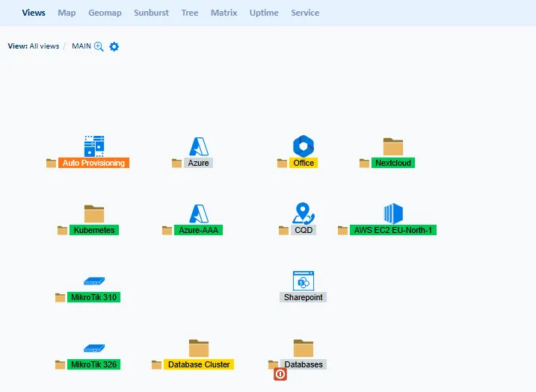Viewport: 536px width, 392px height.
Task: Open the AWS EC2 EU-North-1 icon
Action: tap(393, 214)
